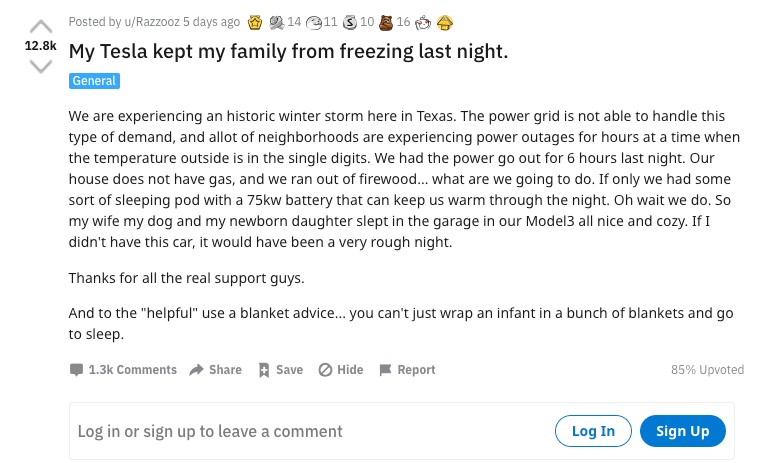Downvote the Tesla post
This screenshot has height=463, width=769.
40,66
